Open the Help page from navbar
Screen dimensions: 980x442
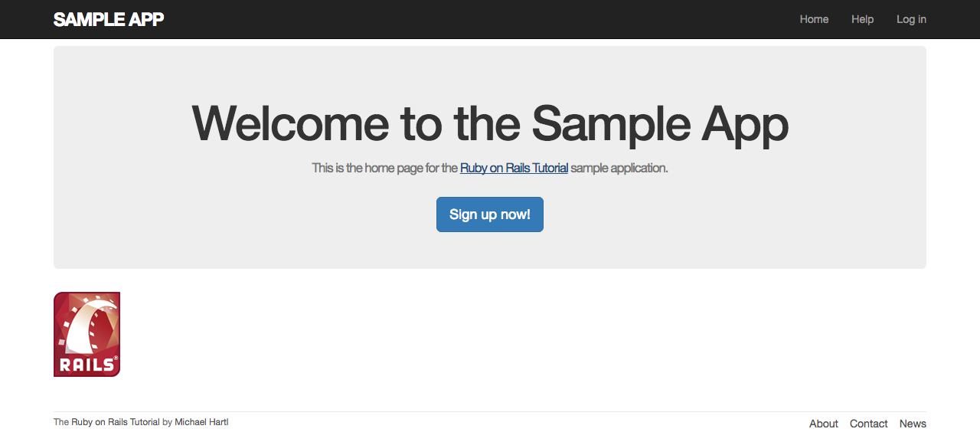[862, 19]
